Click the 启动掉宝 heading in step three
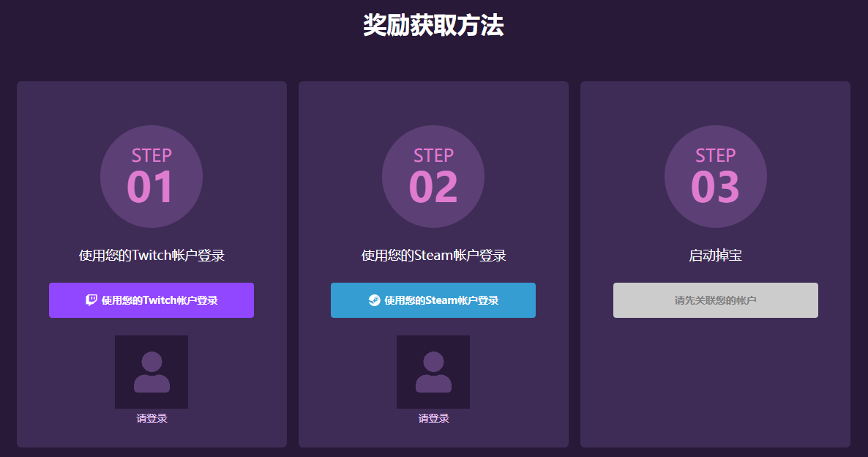This screenshot has height=457, width=868. (715, 256)
